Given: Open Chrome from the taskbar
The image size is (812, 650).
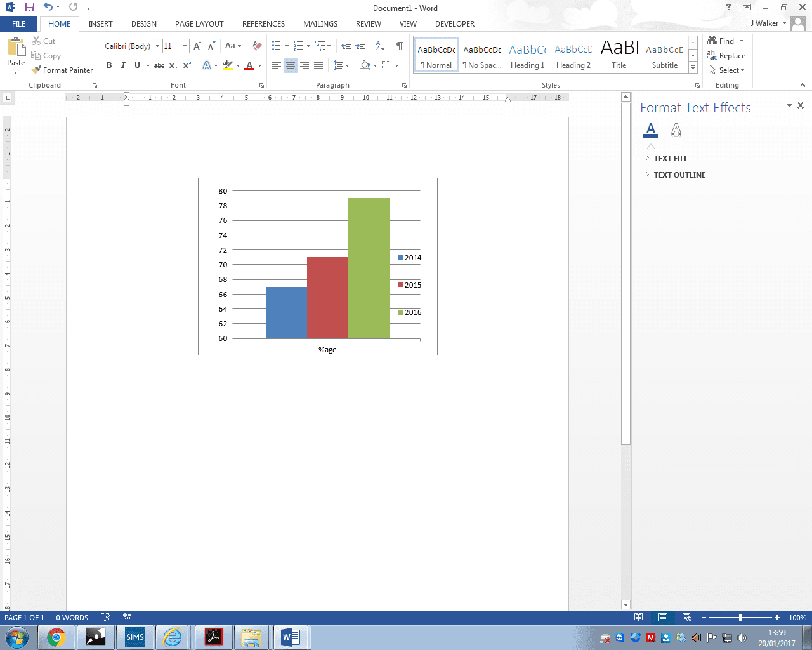Looking at the screenshot, I should click(x=56, y=637).
